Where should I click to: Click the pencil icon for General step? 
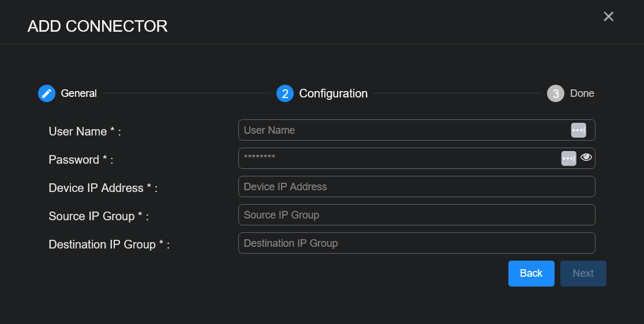(47, 93)
